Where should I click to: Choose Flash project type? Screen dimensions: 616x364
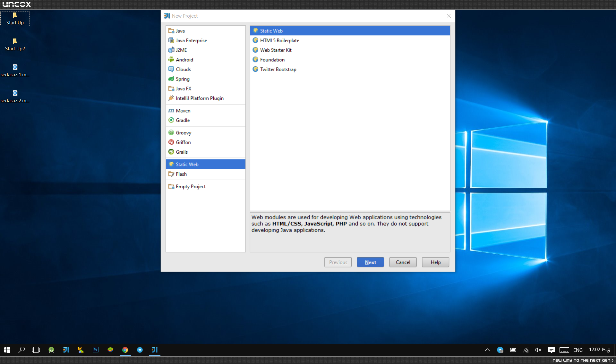click(206, 174)
